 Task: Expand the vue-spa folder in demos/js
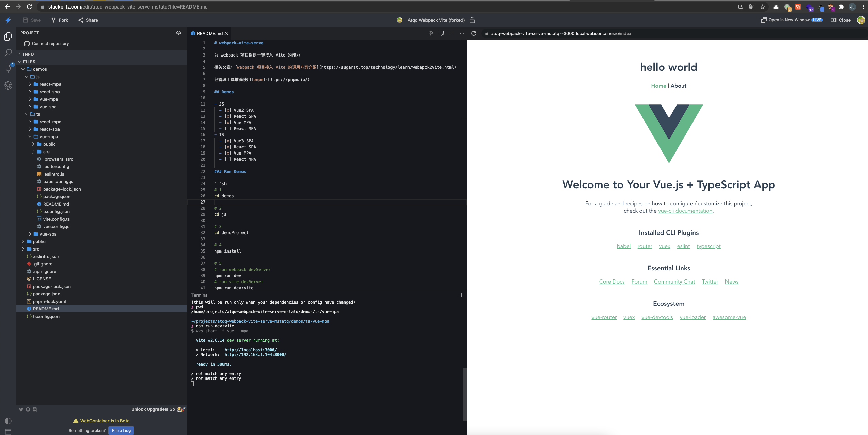pos(48,107)
